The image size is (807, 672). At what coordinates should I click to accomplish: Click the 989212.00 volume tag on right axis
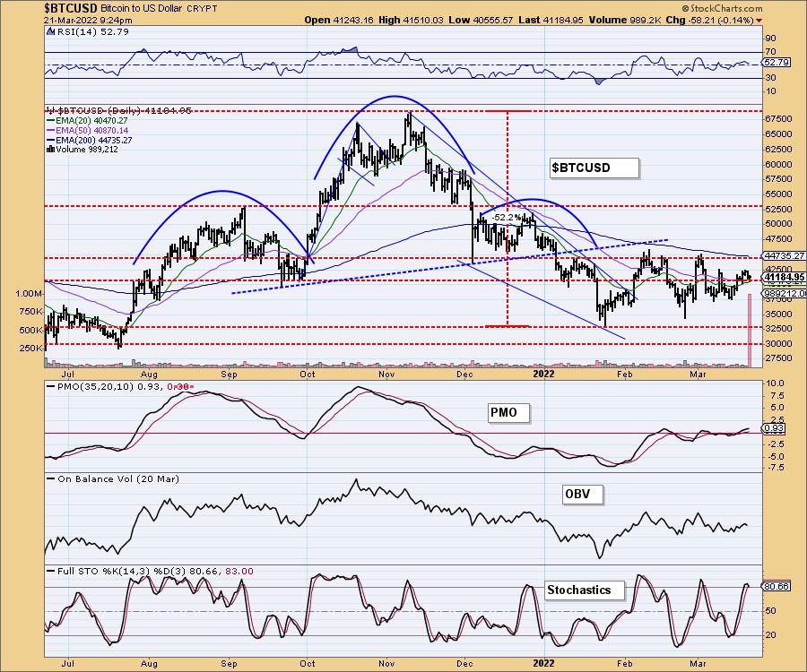[784, 294]
